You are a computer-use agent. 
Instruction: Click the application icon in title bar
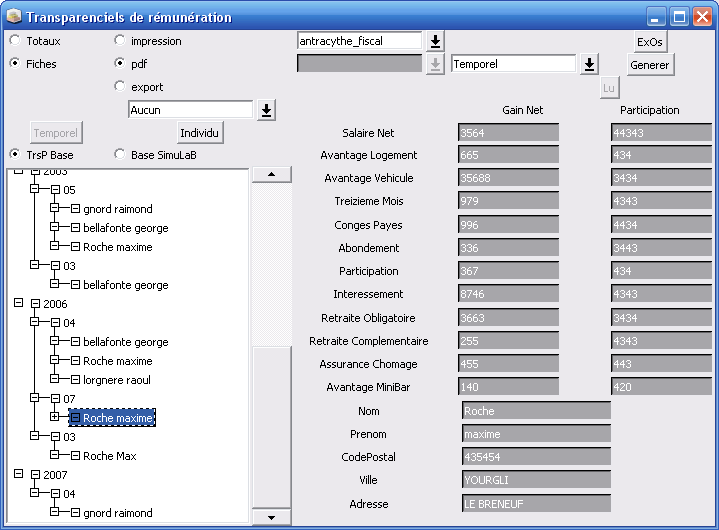[13, 17]
